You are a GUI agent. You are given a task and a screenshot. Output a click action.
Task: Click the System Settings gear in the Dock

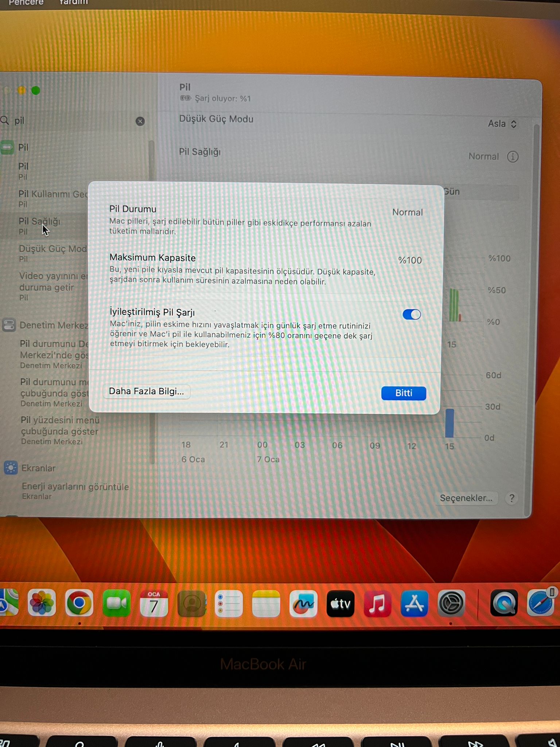click(451, 603)
